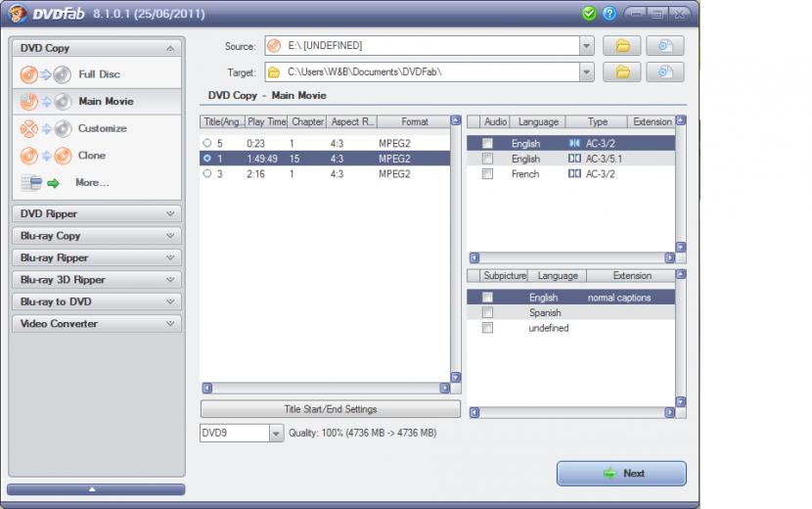Open More… copy modes

(x=97, y=182)
